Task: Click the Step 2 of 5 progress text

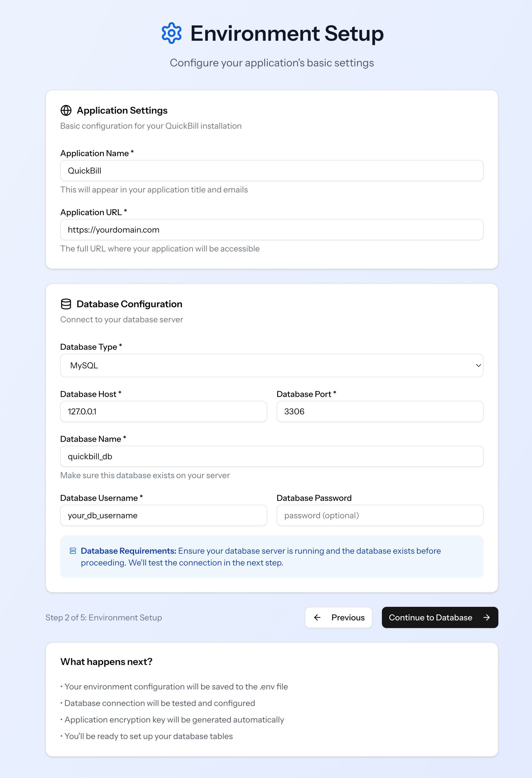Action: click(x=104, y=617)
